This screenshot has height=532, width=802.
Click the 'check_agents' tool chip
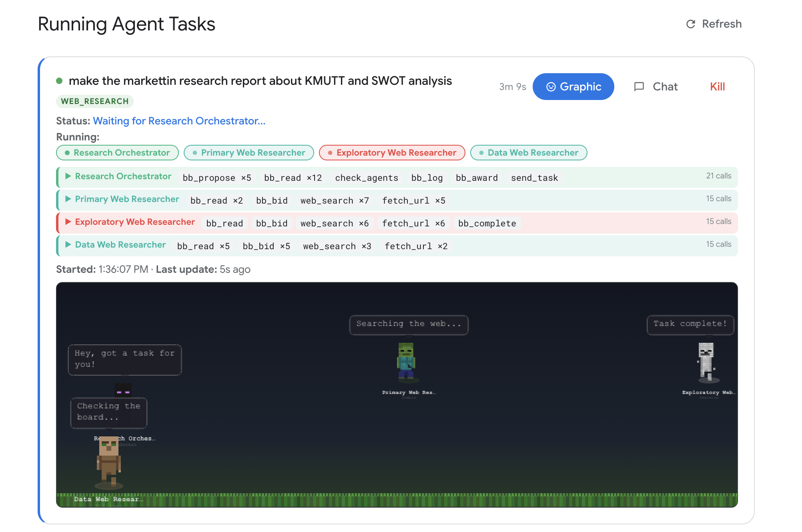coord(367,178)
